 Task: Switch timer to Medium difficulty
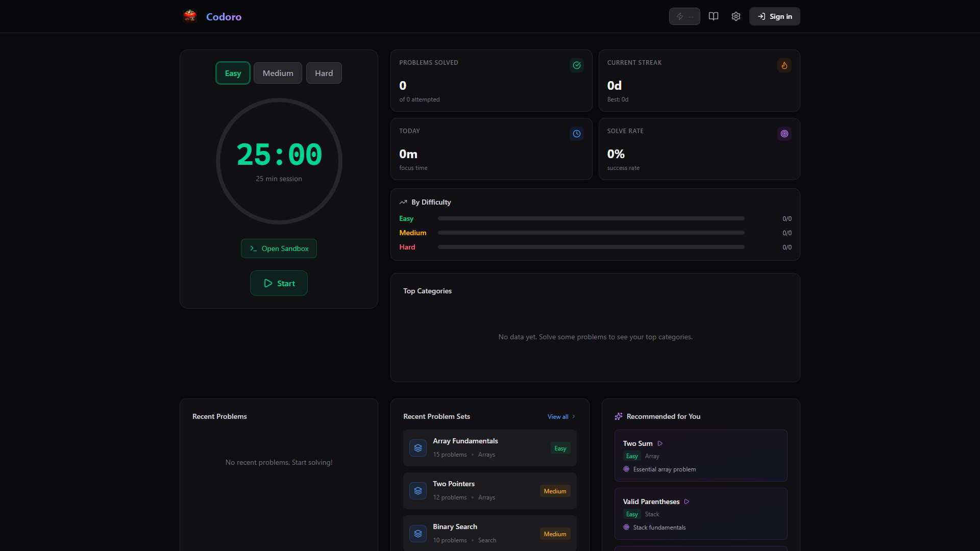coord(278,73)
